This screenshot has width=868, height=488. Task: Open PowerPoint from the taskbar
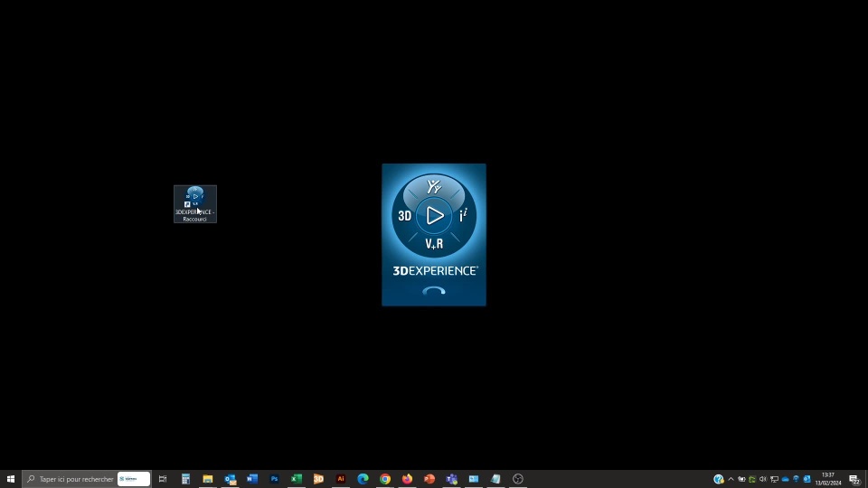pos(429,479)
